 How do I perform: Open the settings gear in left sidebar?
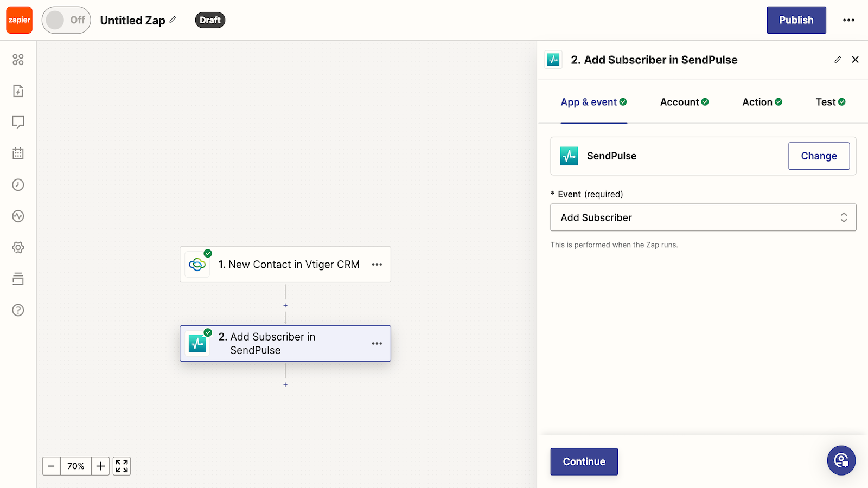tap(18, 247)
